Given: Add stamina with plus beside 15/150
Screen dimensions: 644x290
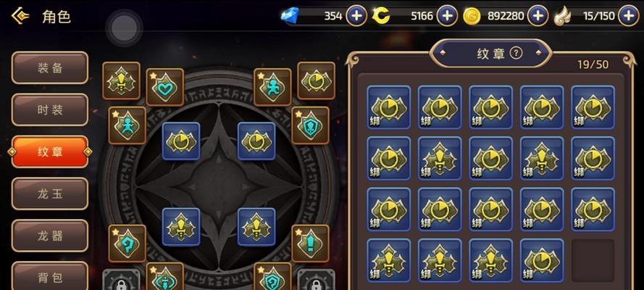Looking at the screenshot, I should click(x=628, y=16).
